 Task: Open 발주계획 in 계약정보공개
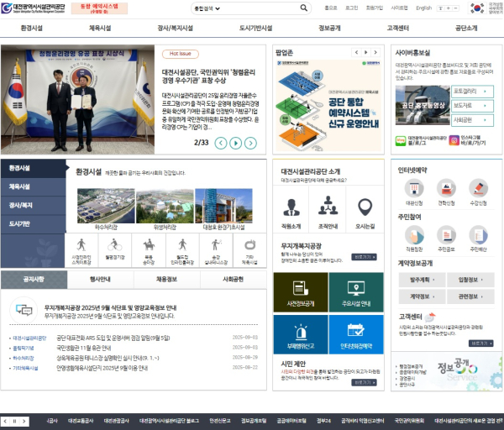pyautogui.click(x=422, y=280)
